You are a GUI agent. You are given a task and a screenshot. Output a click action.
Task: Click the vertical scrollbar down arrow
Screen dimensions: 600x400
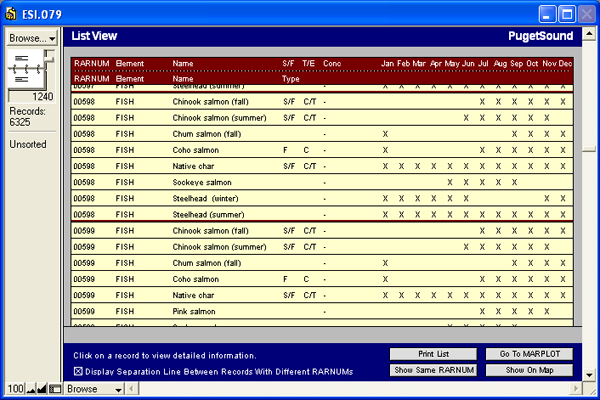(x=589, y=375)
